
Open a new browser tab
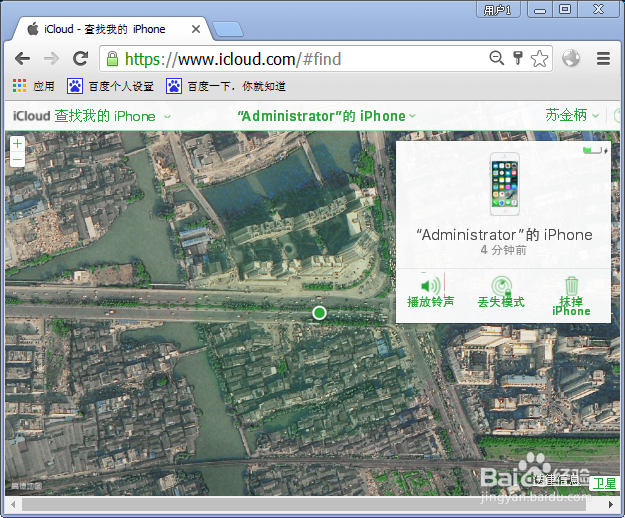(228, 29)
